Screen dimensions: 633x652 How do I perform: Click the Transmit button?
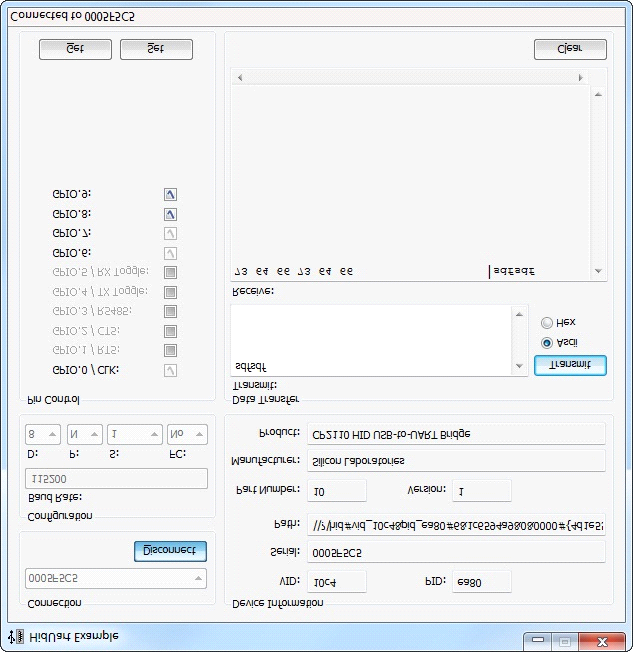coord(570,365)
